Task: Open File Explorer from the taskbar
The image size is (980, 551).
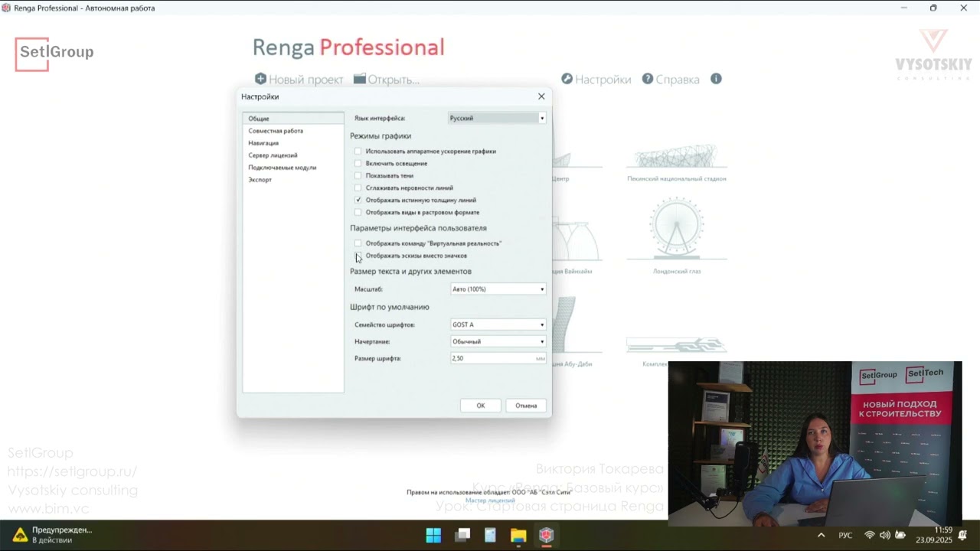Action: [518, 535]
